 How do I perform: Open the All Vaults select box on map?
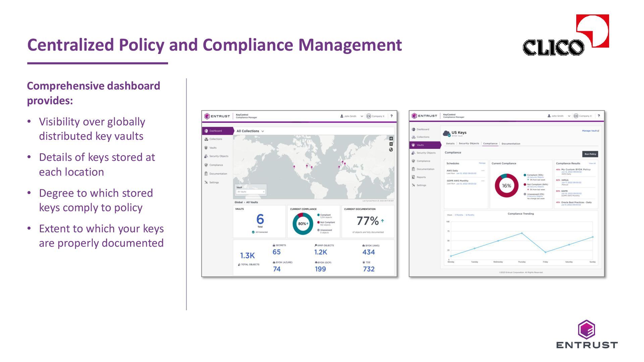(x=251, y=192)
